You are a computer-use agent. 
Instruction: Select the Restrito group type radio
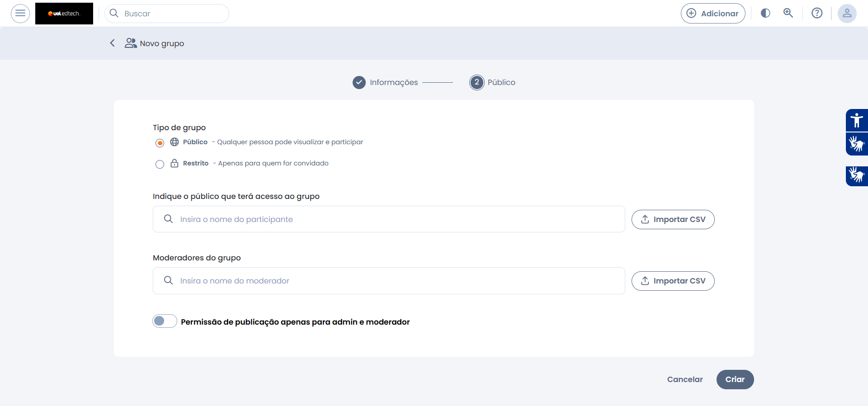pos(160,164)
